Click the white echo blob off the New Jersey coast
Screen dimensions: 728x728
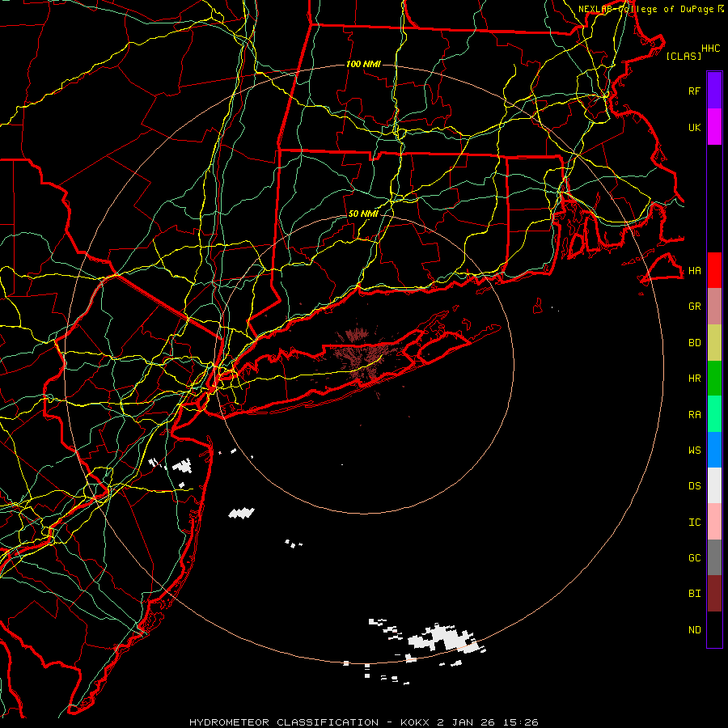point(242,513)
